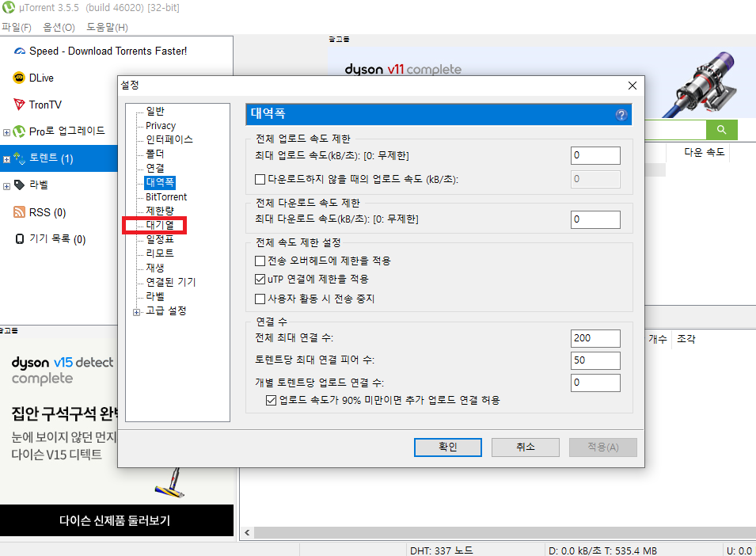
Task: Uncheck uTP 연결에 제한을 적용
Action: (x=260, y=280)
